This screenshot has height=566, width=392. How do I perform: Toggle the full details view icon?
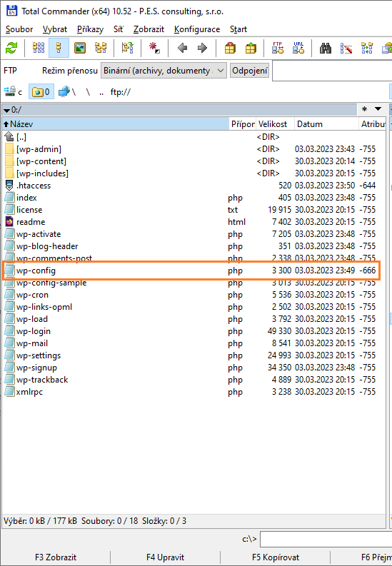click(59, 48)
